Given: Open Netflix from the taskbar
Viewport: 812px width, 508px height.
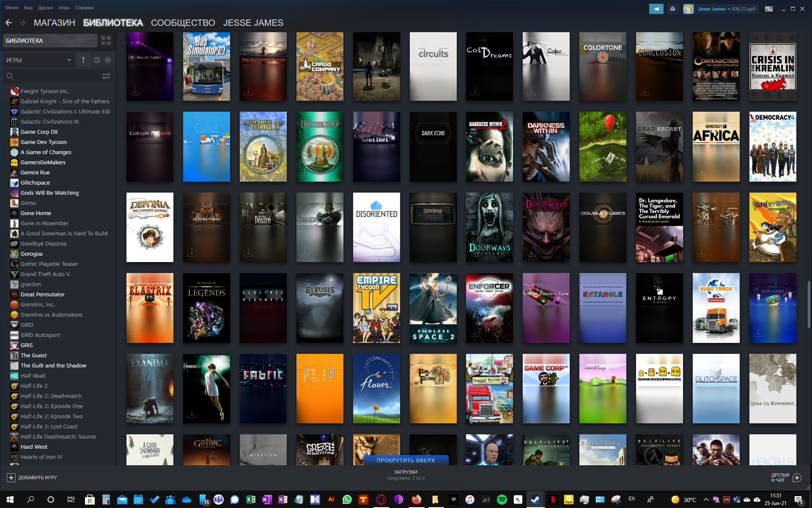Looking at the screenshot, I should point(553,500).
